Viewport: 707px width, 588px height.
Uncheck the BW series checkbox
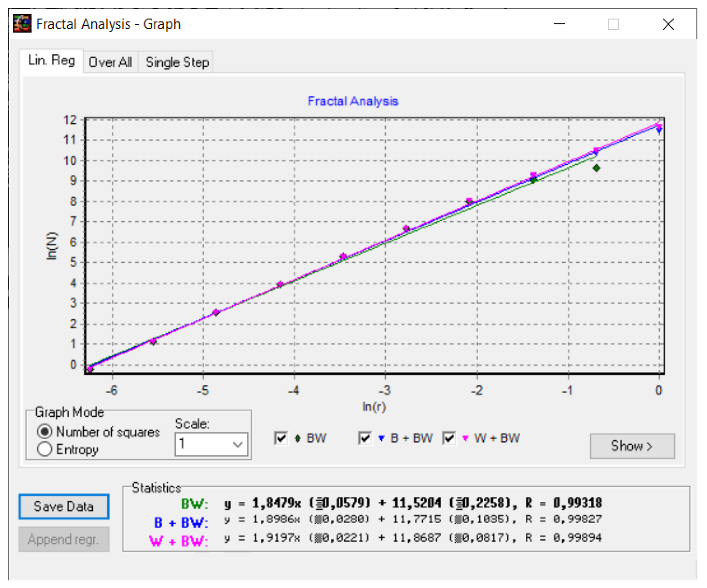(281, 438)
